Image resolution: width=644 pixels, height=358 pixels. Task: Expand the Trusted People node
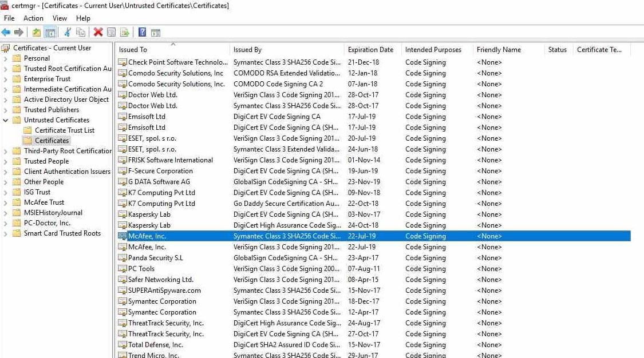pos(5,162)
